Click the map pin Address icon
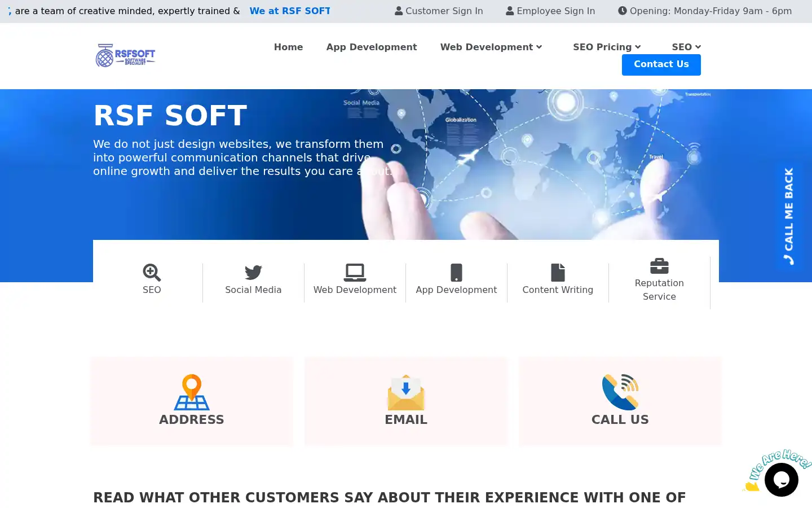This screenshot has height=508, width=812. tap(192, 392)
